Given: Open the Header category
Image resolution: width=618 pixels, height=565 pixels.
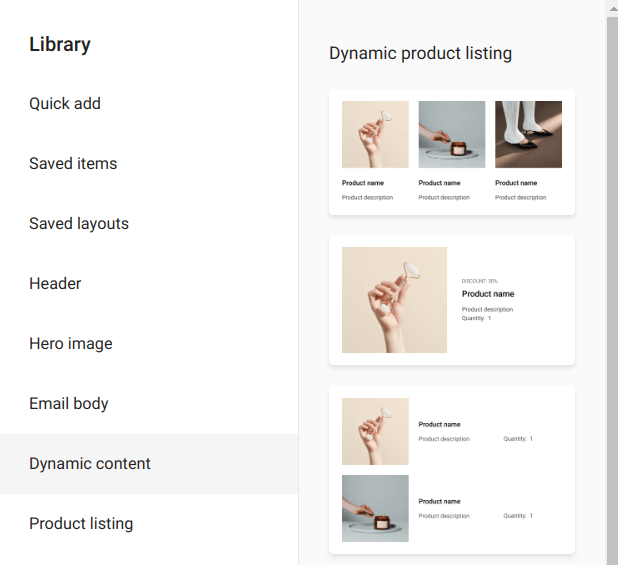Looking at the screenshot, I should pyautogui.click(x=149, y=283).
